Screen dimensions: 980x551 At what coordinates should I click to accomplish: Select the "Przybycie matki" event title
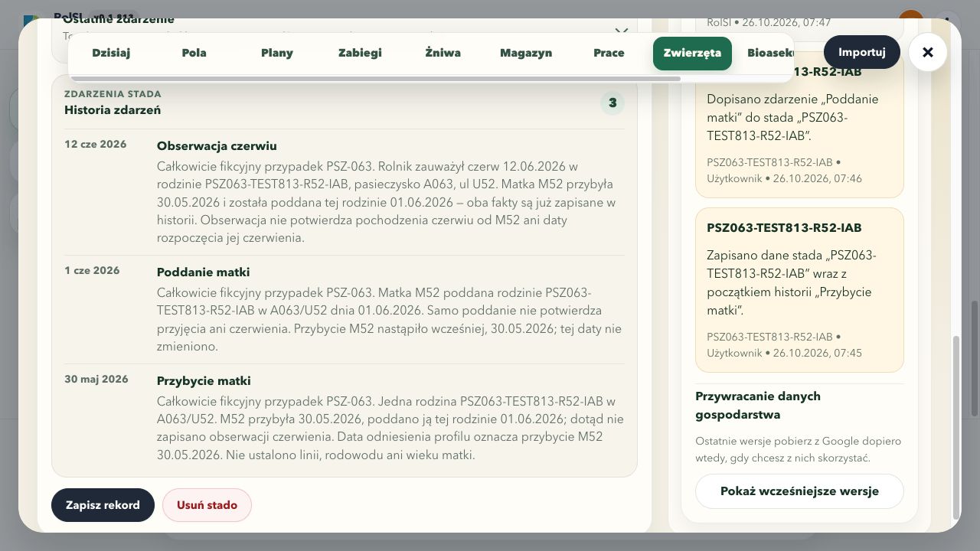pyautogui.click(x=204, y=381)
